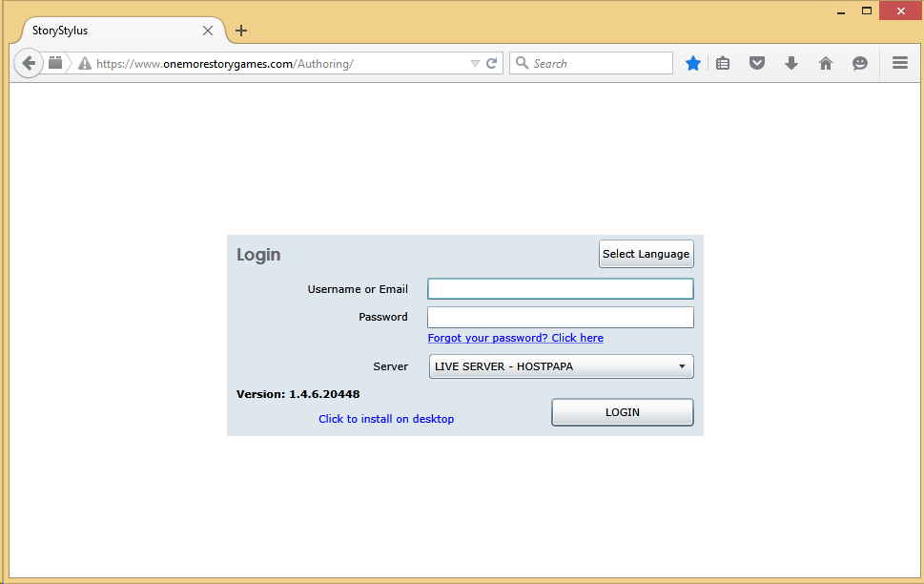This screenshot has height=584, width=924.
Task: Select the StoryStylus tab
Action: (x=123, y=31)
